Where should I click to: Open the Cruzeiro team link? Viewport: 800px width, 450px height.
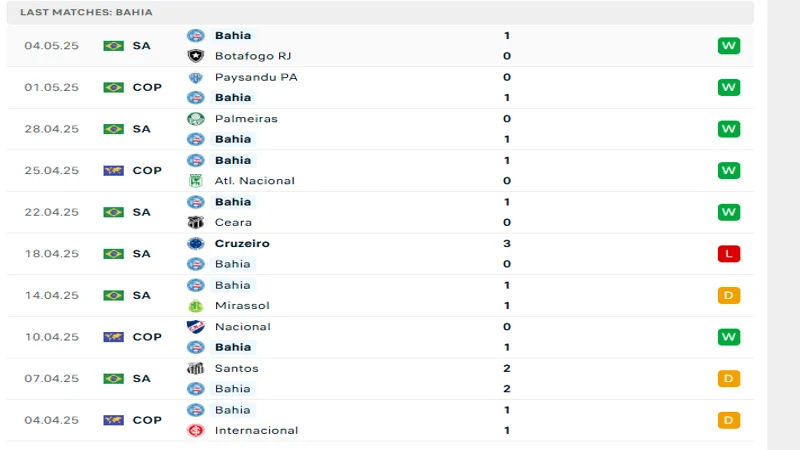tap(242, 243)
